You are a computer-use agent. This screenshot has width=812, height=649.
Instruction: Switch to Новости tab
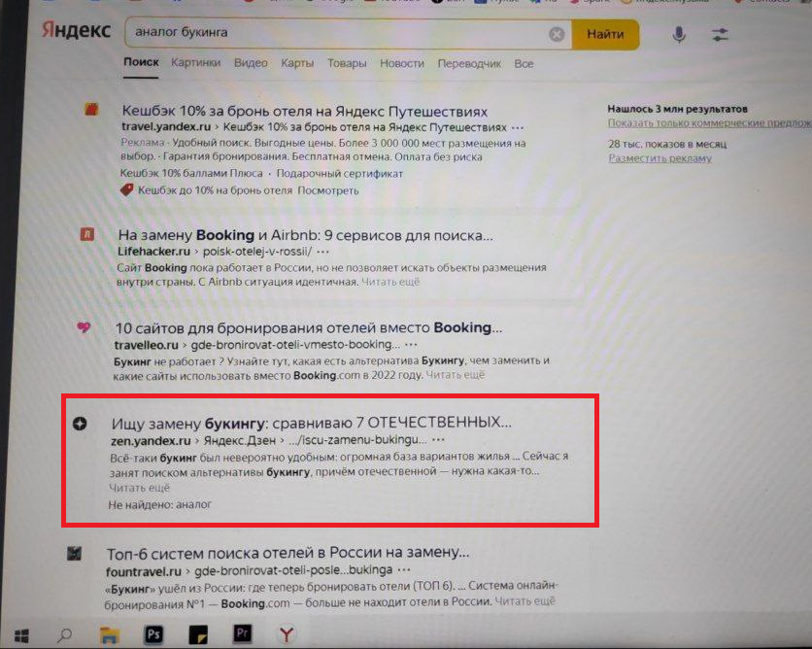pyautogui.click(x=402, y=63)
